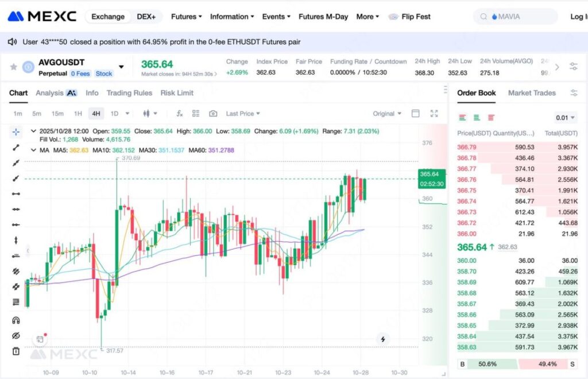Open the Last Price display dropdown
The width and height of the screenshot is (588, 379).
pyautogui.click(x=241, y=113)
